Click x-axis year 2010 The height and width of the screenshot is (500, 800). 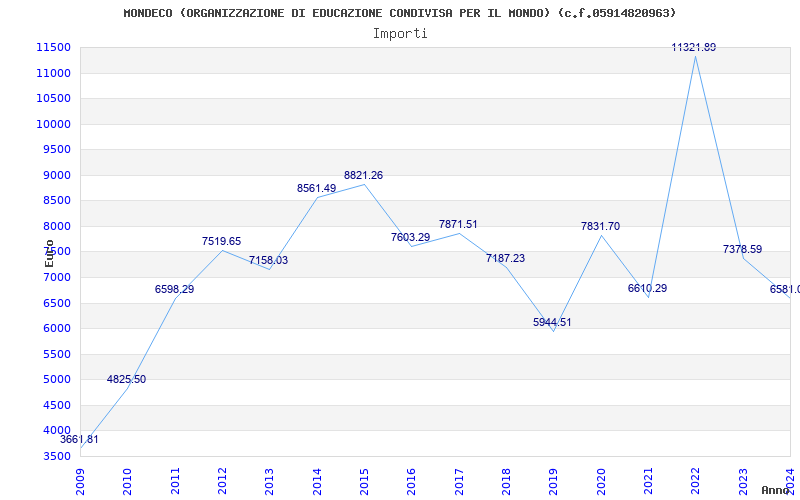point(128,482)
